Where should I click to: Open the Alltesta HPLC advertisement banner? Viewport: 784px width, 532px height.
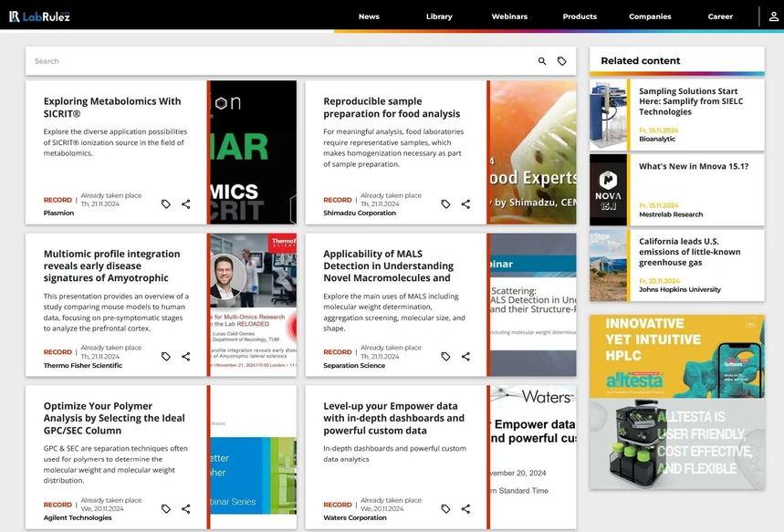(x=676, y=402)
